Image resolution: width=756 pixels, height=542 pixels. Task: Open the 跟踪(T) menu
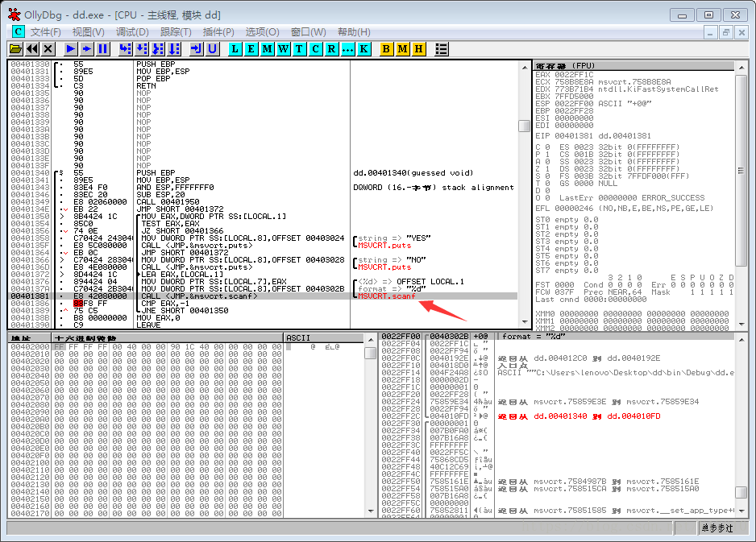176,31
